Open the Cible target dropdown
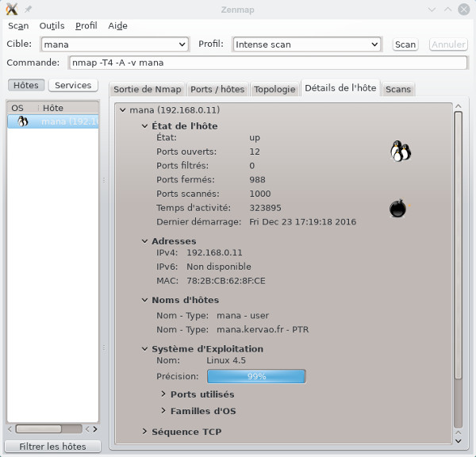 [x=182, y=44]
